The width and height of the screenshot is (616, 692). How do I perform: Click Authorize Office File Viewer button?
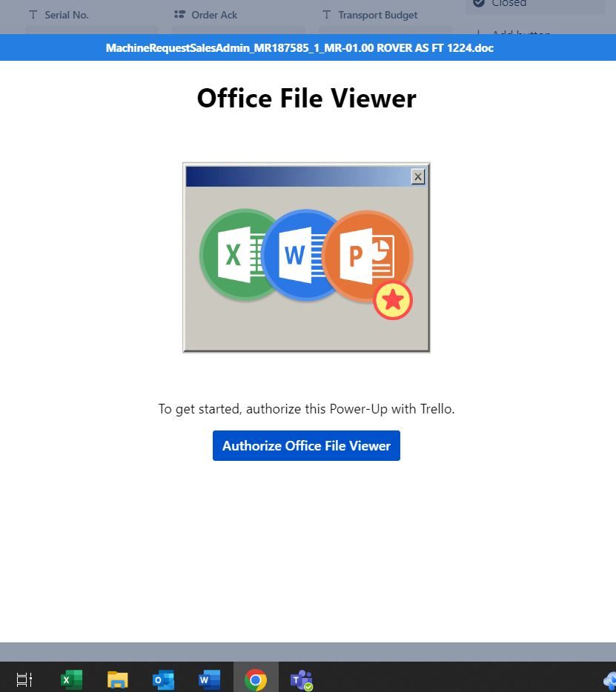pyautogui.click(x=306, y=446)
